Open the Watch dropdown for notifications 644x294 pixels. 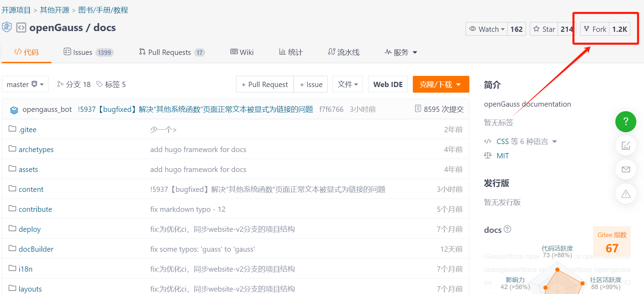tap(487, 29)
